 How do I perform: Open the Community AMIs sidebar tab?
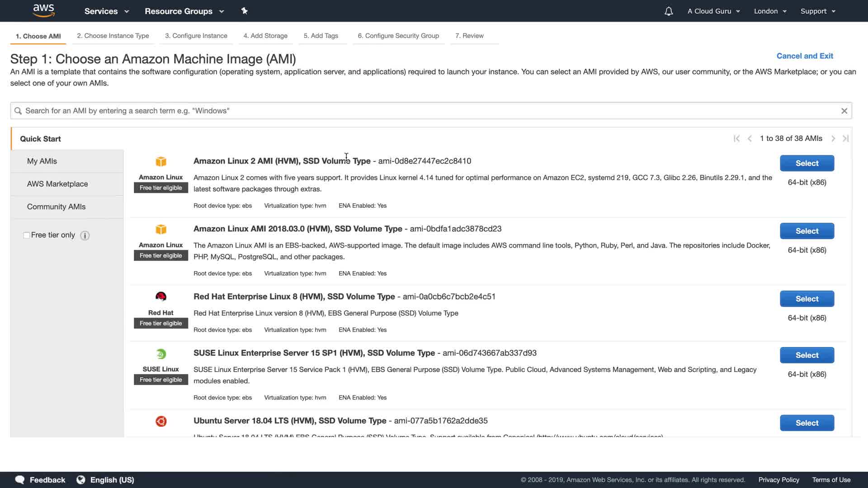point(57,207)
